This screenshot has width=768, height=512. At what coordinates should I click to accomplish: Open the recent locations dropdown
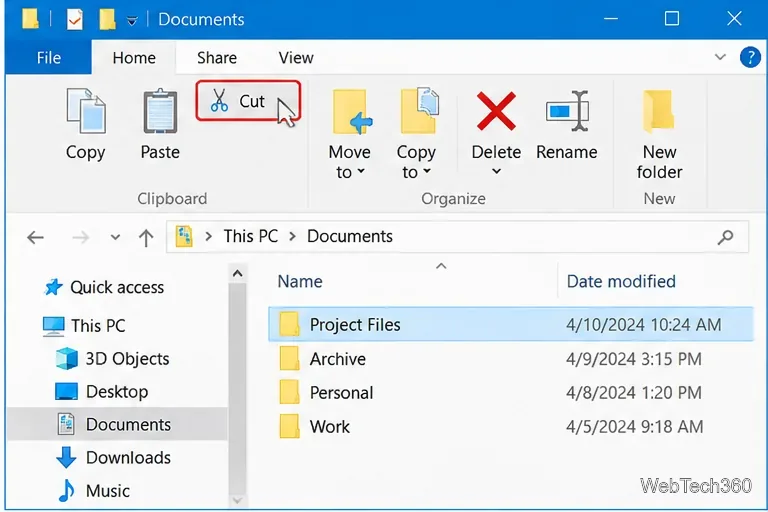coord(115,238)
